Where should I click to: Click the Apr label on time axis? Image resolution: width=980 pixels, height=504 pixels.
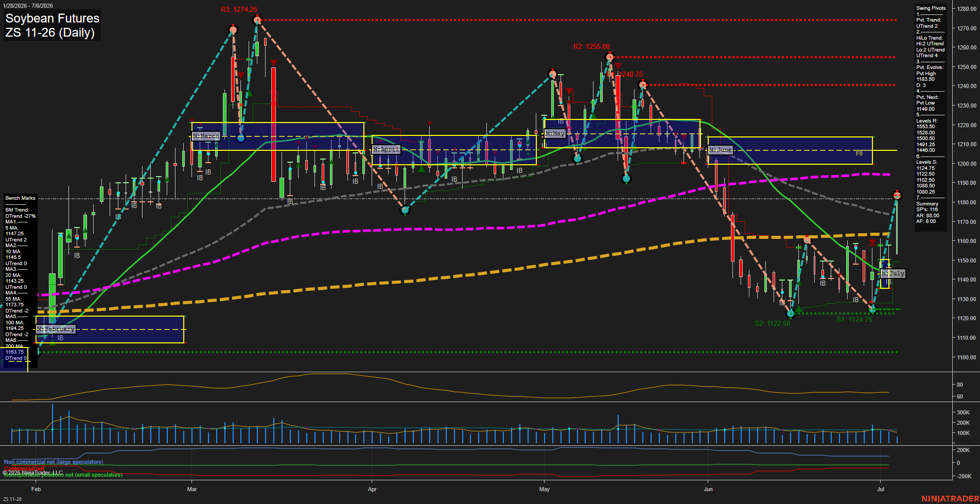[372, 489]
